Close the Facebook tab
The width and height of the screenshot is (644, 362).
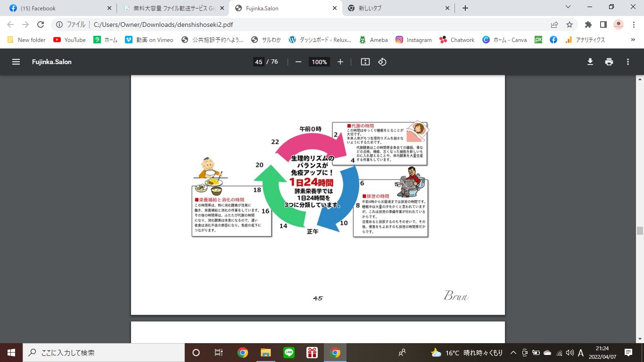tap(109, 8)
